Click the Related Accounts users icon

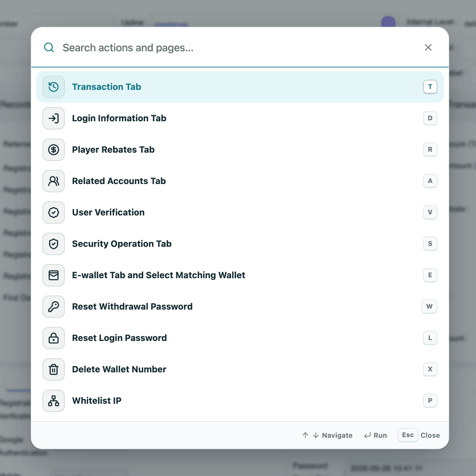tap(54, 181)
